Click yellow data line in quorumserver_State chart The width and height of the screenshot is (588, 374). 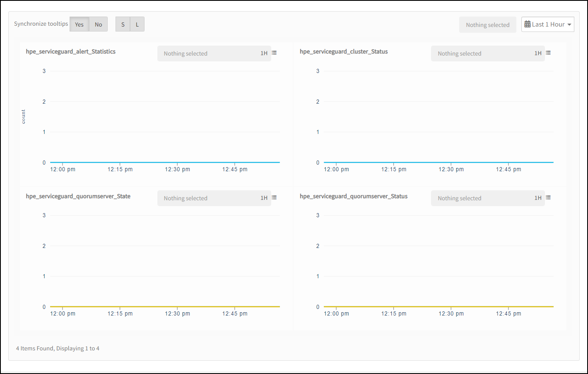[165, 306]
